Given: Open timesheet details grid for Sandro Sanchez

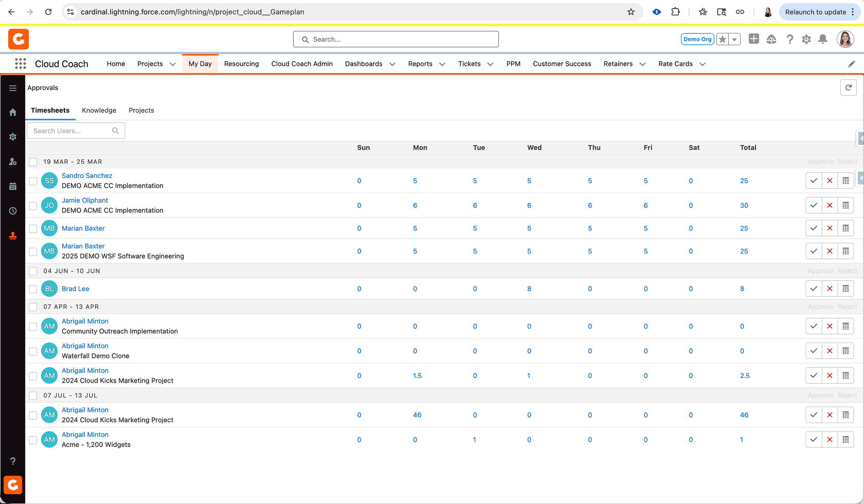Looking at the screenshot, I should tap(845, 181).
